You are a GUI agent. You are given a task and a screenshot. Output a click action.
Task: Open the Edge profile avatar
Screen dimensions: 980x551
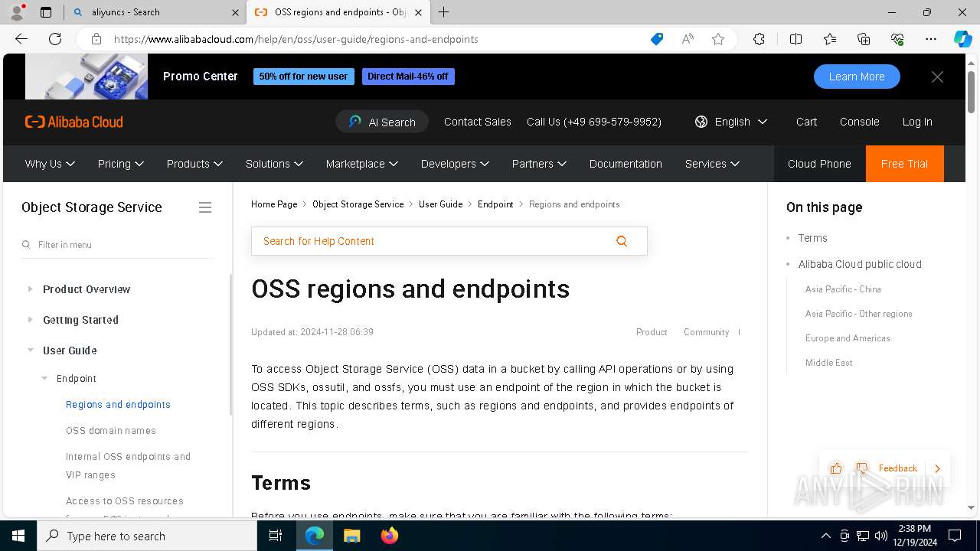click(17, 12)
